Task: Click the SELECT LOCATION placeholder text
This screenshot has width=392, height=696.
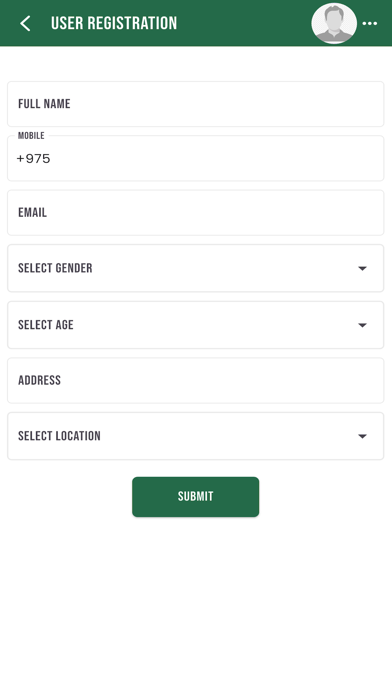Action: click(59, 436)
